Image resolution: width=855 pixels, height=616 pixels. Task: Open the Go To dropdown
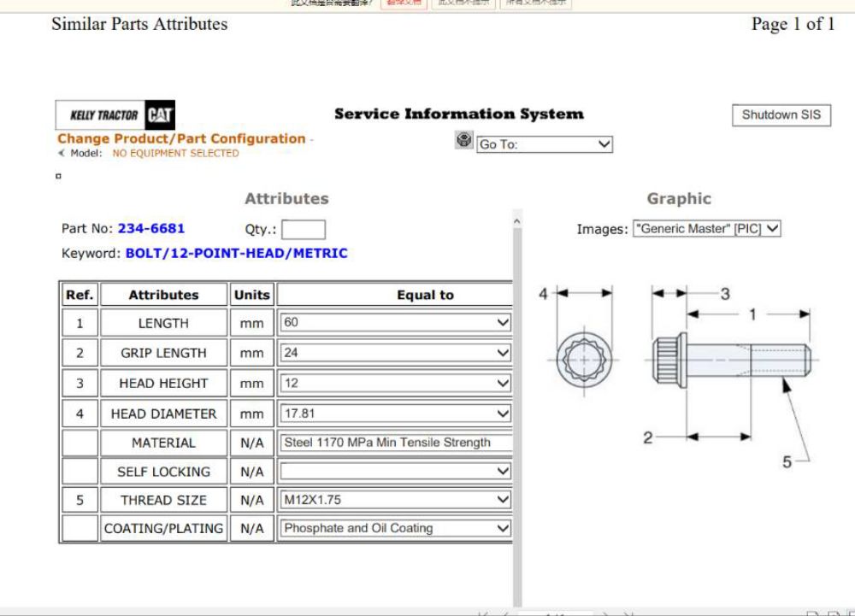(544, 144)
